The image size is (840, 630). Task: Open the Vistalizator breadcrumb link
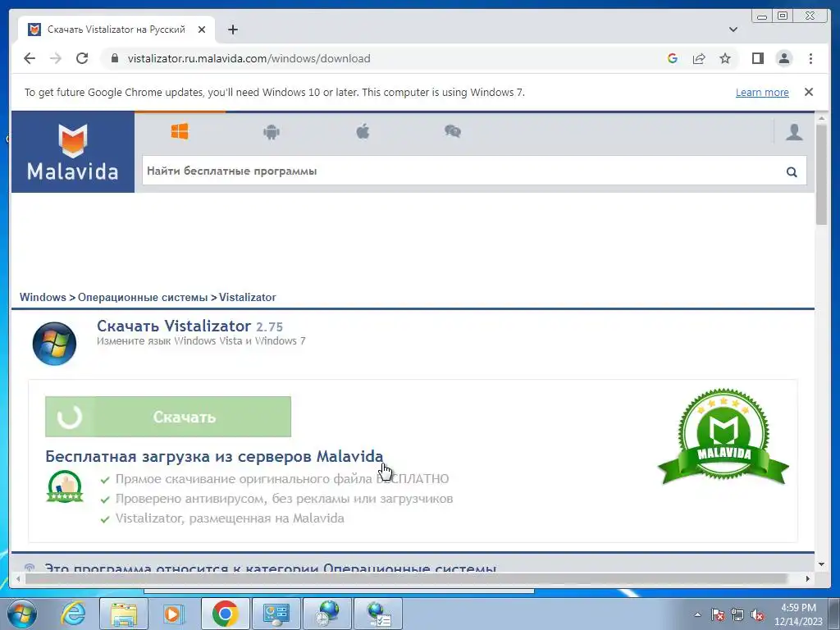(x=248, y=297)
